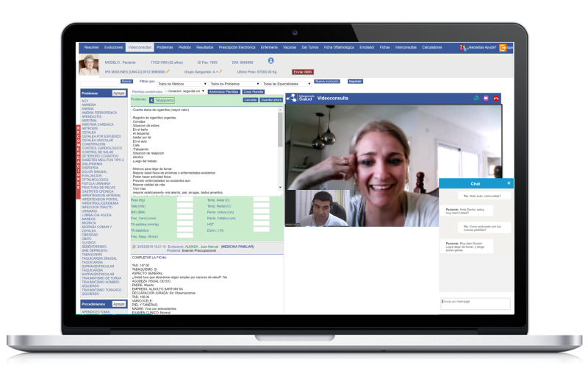Open Prescripción Electrónica tab
Image resolution: width=588 pixels, height=368 pixels.
coord(237,47)
